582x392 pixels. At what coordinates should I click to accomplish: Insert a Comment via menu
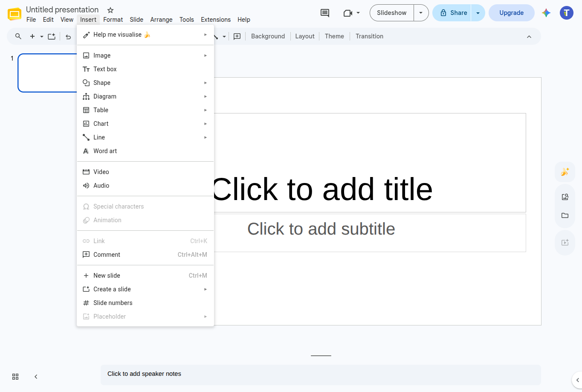(145, 255)
